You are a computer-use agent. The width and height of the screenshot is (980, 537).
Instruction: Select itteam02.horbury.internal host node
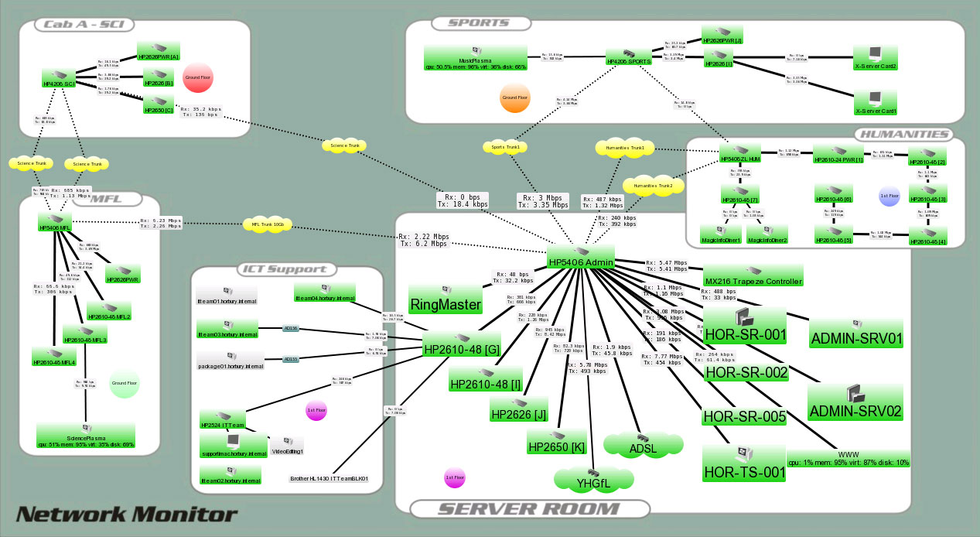pyautogui.click(x=230, y=476)
